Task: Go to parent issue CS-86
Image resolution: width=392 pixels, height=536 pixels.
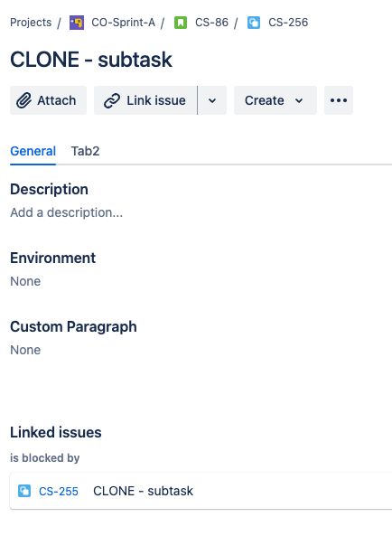Action: [211, 23]
